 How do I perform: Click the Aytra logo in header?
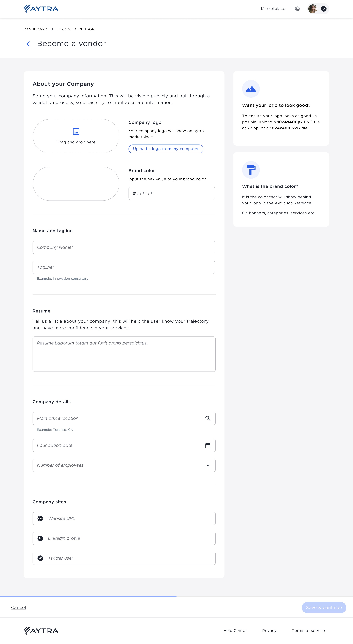click(x=41, y=9)
